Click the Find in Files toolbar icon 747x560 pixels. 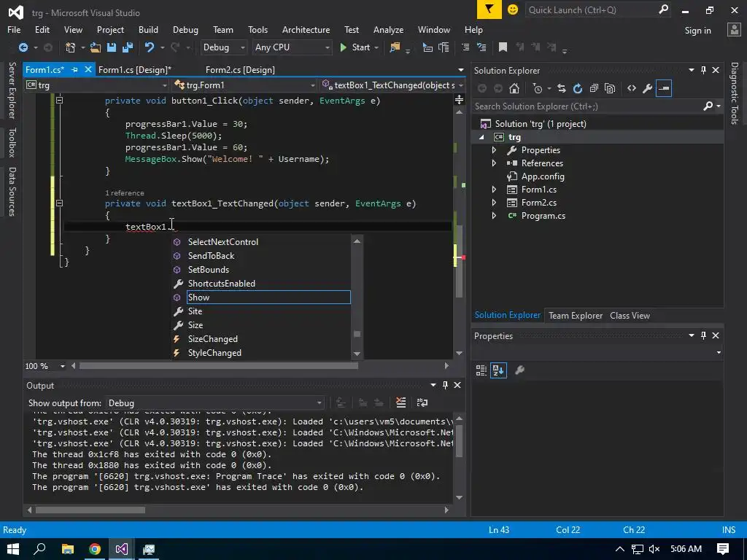point(395,47)
